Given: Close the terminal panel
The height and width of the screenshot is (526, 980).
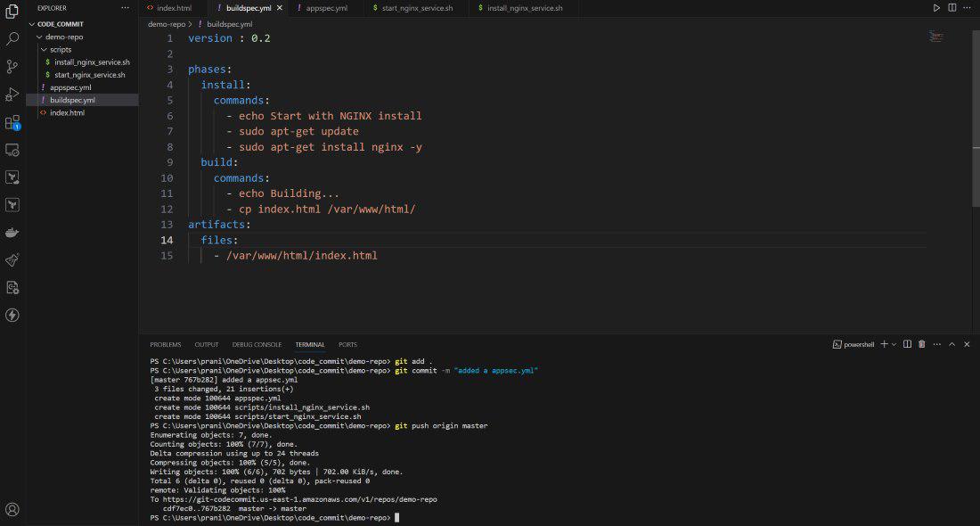Looking at the screenshot, I should point(967,344).
